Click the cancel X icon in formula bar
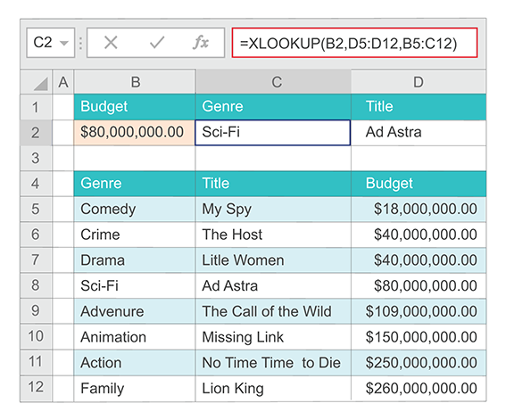The width and height of the screenshot is (506, 420). pos(111,42)
